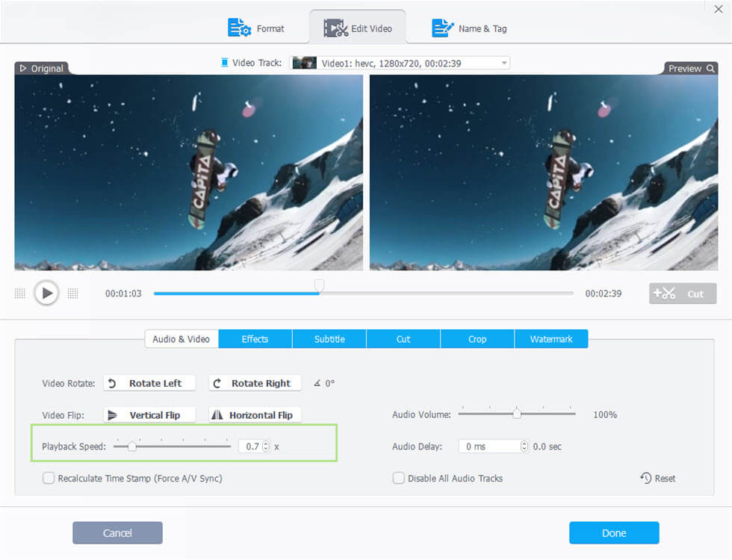732x560 pixels.
Task: Click the Done button
Action: [x=614, y=533]
